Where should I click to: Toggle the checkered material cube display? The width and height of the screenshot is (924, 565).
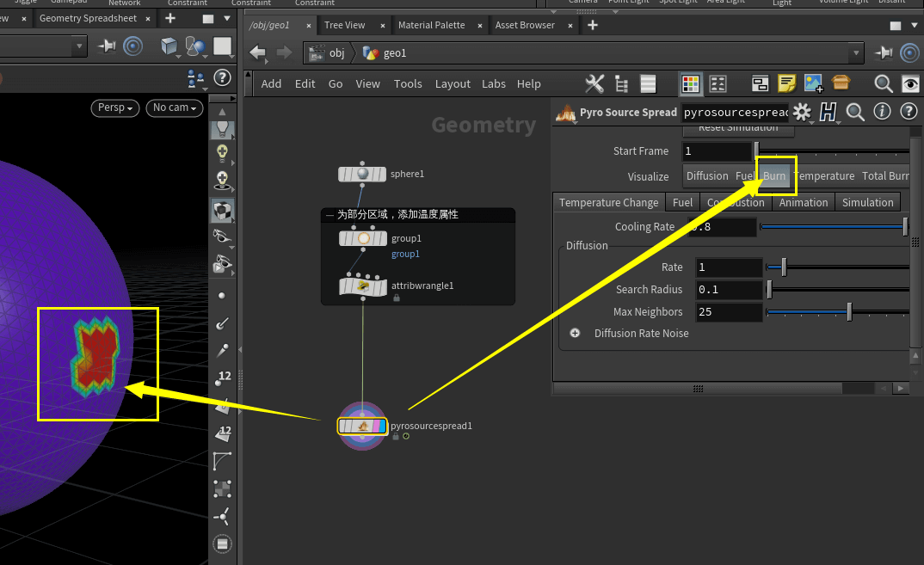point(222,211)
